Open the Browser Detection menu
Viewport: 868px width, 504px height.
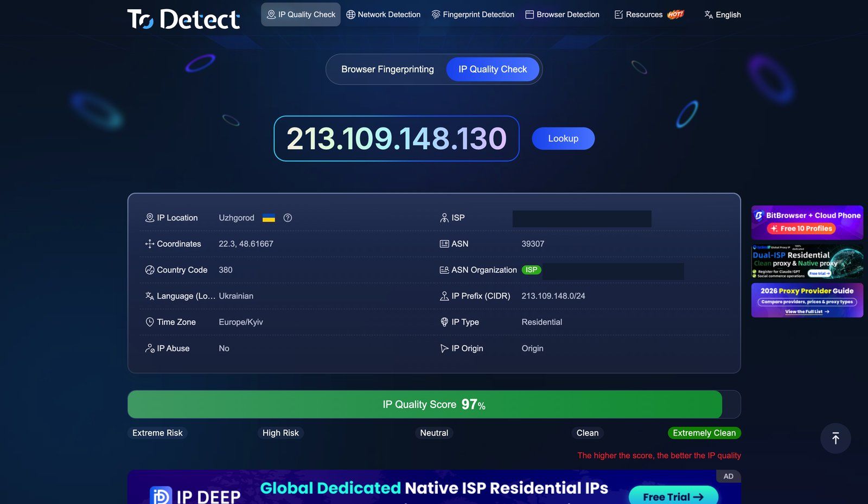point(562,15)
